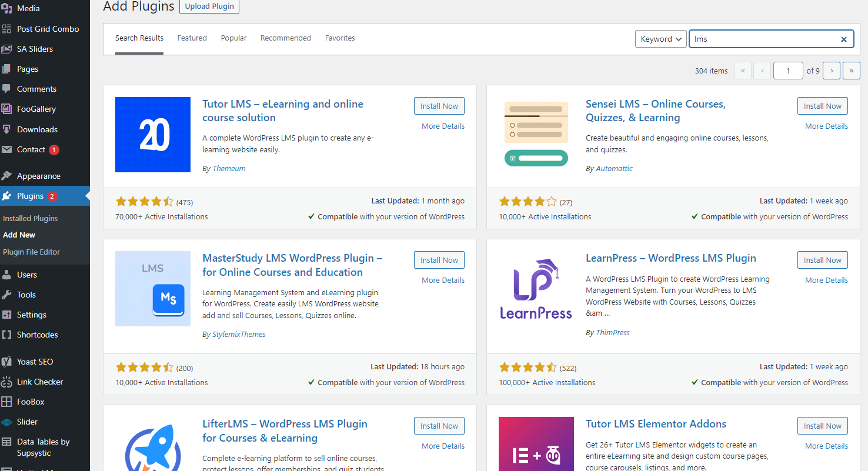
Task: Go to the next results page
Action: 831,71
